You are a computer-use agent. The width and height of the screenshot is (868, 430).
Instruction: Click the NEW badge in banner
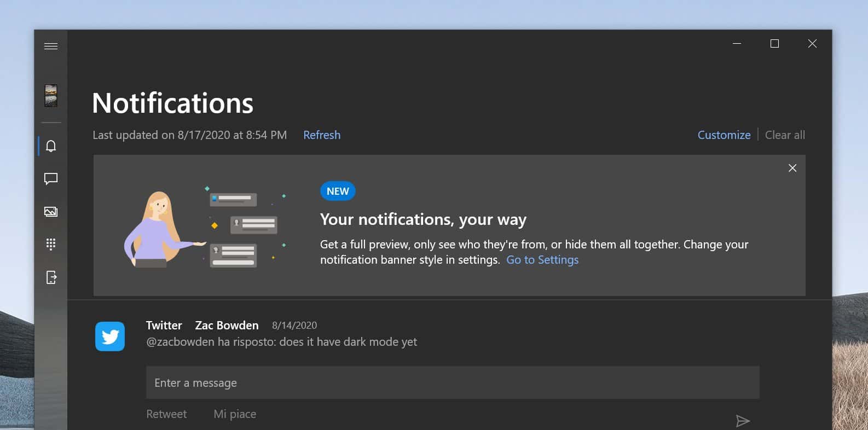pyautogui.click(x=338, y=191)
